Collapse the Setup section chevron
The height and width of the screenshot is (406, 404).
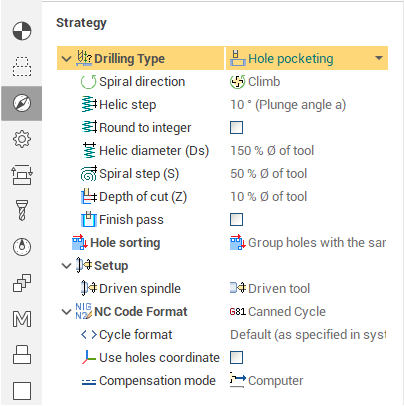[x=66, y=266]
